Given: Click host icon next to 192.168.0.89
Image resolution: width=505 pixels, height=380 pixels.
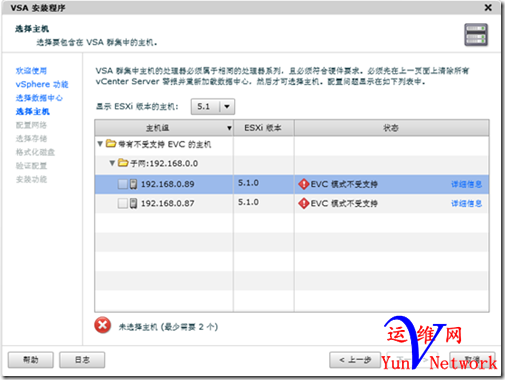Looking at the screenshot, I should [x=133, y=184].
